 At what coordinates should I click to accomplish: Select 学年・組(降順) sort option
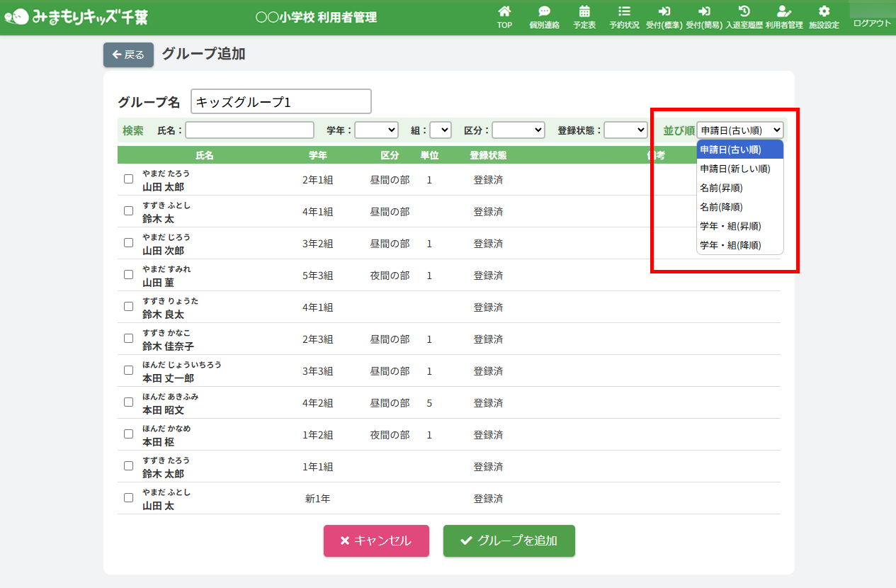coord(730,245)
